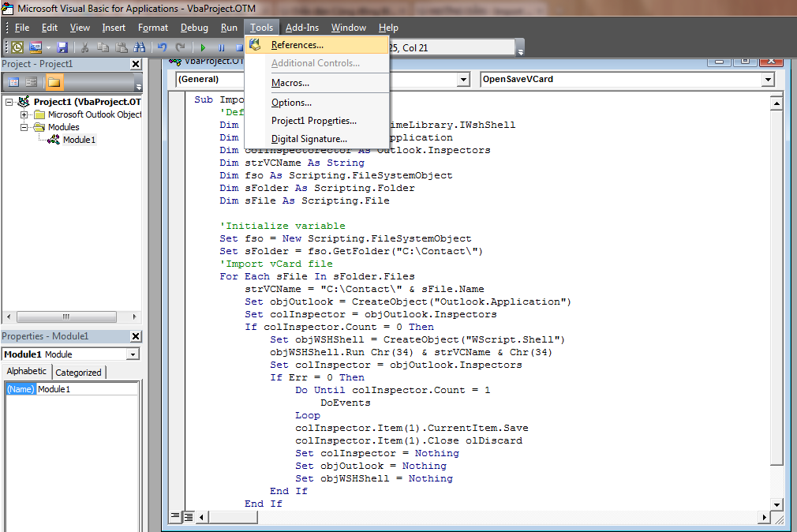
Task: Click code window horizontal scroll left arrow
Action: click(202, 517)
